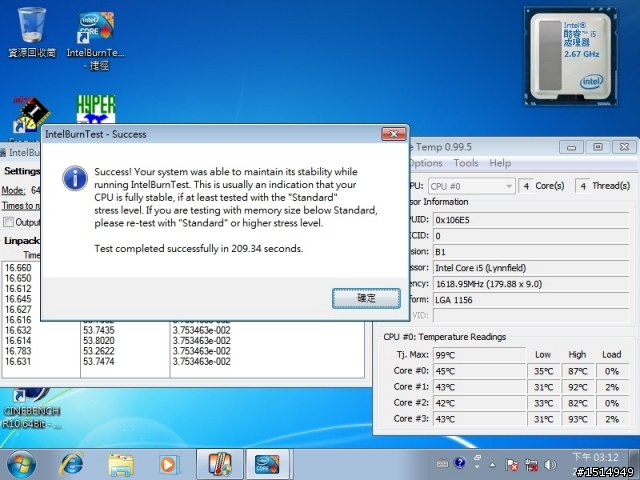Click the CPUID field showing 0x106E5
Image resolution: width=640 pixels, height=480 pixels.
pos(531,220)
